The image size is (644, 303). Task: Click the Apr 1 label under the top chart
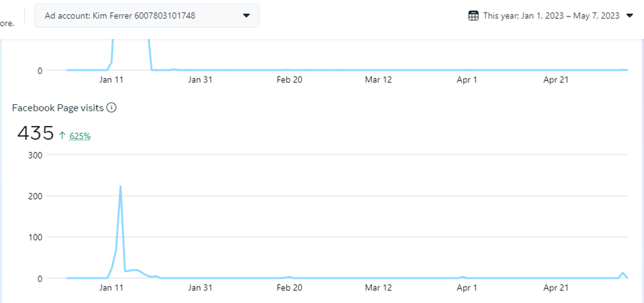click(x=466, y=80)
